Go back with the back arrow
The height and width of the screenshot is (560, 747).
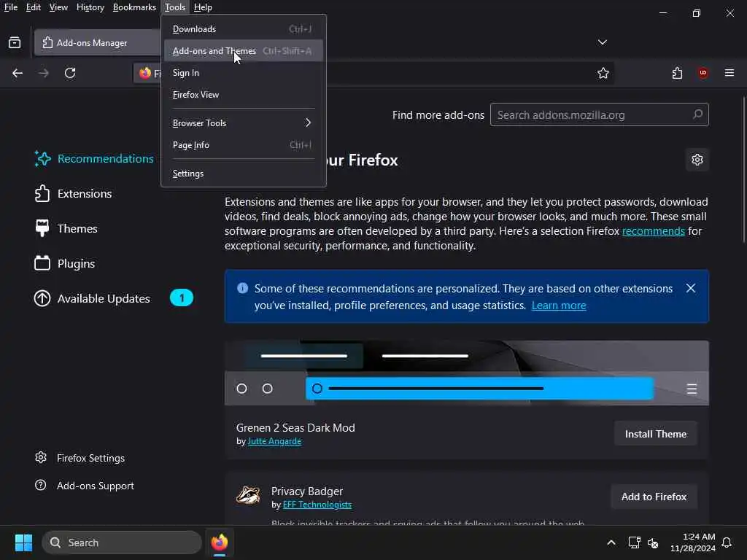[x=18, y=73]
